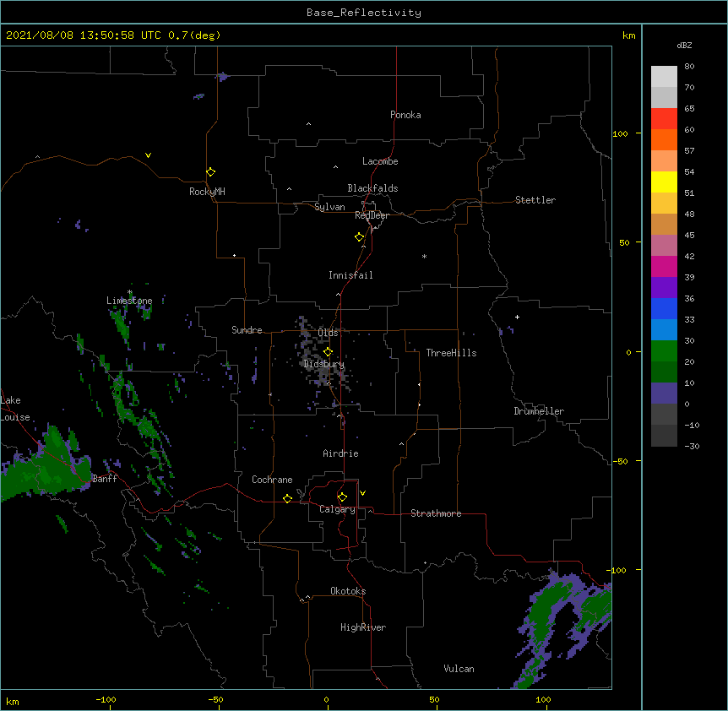Click the Banff label
The image size is (728, 711).
click(105, 479)
